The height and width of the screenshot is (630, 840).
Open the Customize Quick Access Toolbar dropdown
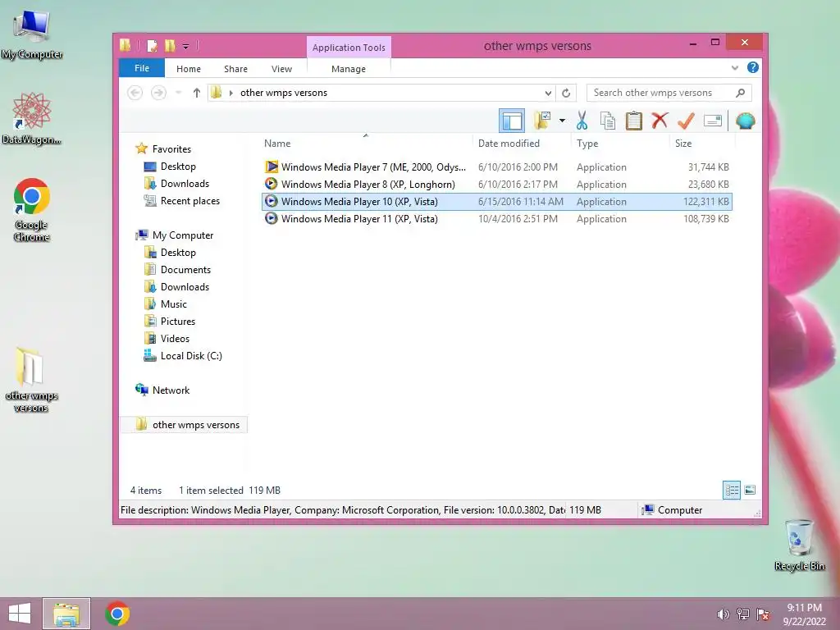tap(186, 47)
